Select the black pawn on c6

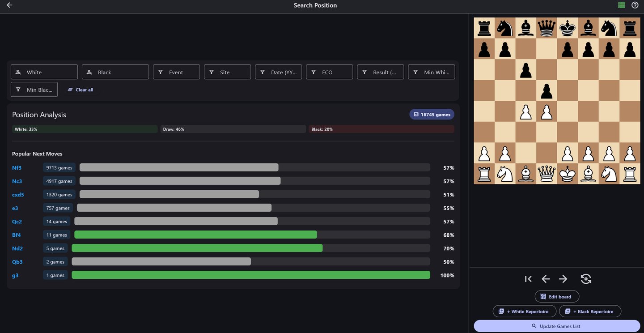(526, 70)
